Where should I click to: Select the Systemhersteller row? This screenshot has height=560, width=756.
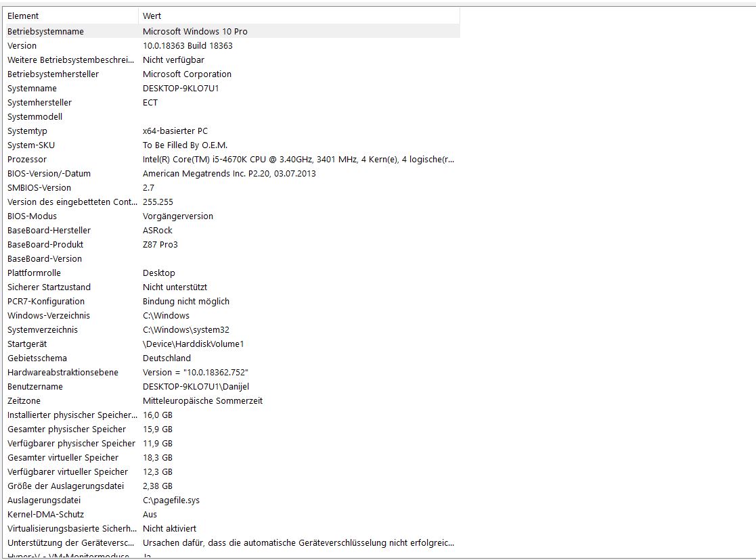point(232,103)
